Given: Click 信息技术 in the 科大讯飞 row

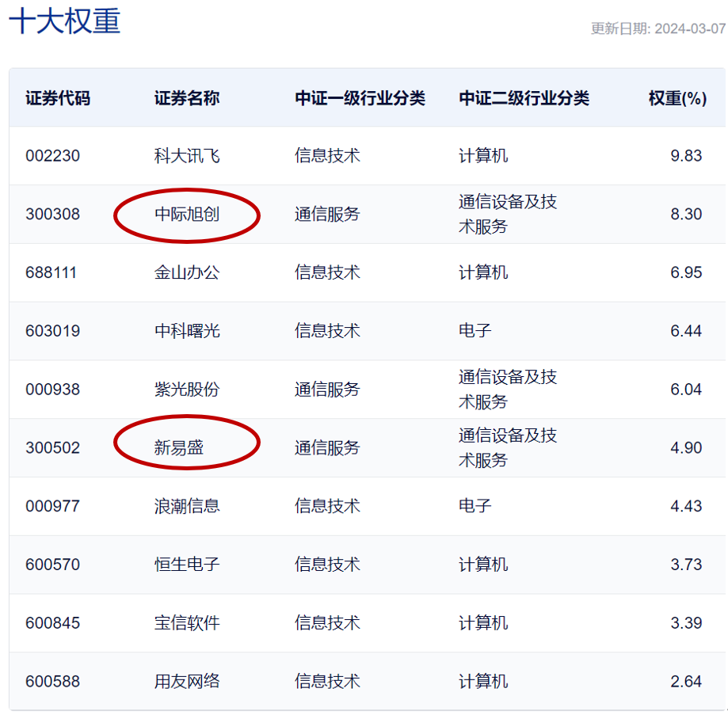Looking at the screenshot, I should [x=327, y=156].
